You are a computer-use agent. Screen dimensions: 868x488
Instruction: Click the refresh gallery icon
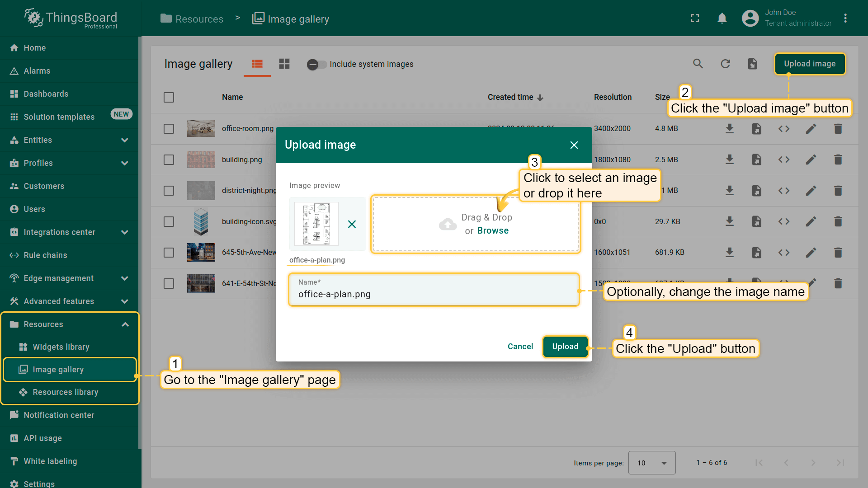pyautogui.click(x=725, y=64)
